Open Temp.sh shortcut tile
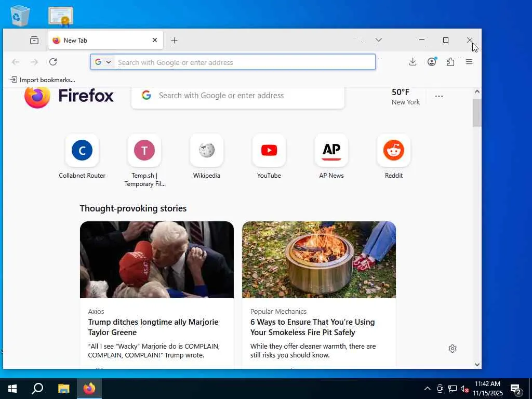 [x=144, y=150]
